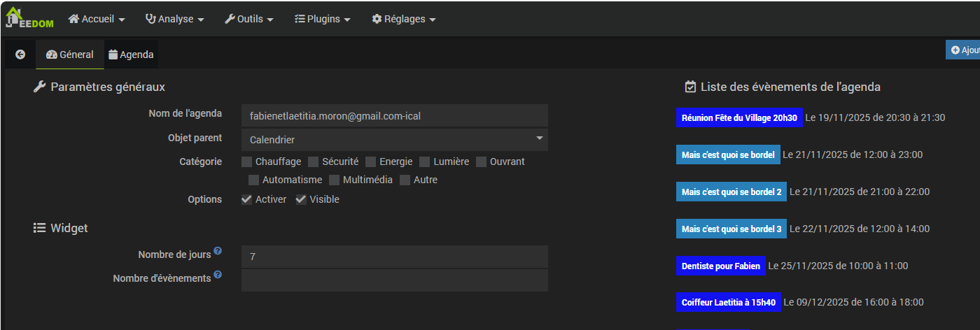Check the Automatisme category

[253, 180]
